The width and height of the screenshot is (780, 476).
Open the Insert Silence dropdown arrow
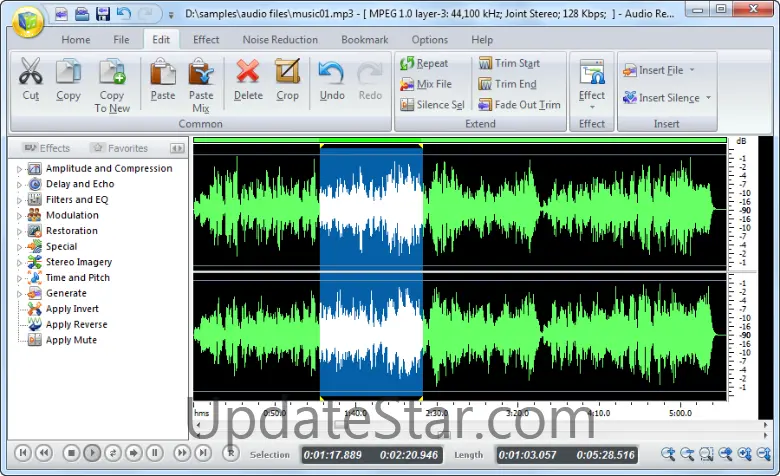pos(708,98)
